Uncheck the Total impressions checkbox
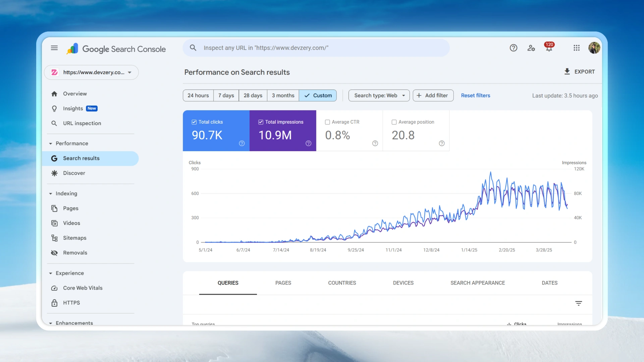Image resolution: width=644 pixels, height=362 pixels. [x=261, y=122]
